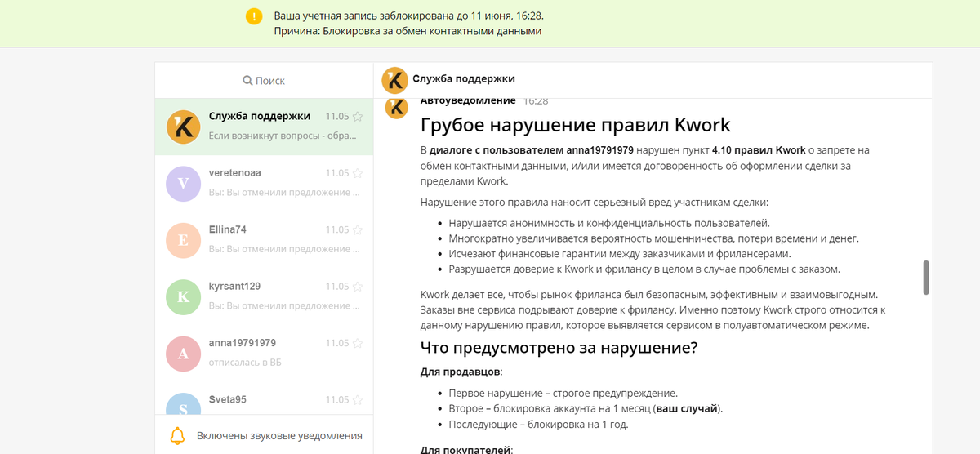Click the veretenoaa avatar
The width and height of the screenshot is (980, 454).
tap(183, 184)
